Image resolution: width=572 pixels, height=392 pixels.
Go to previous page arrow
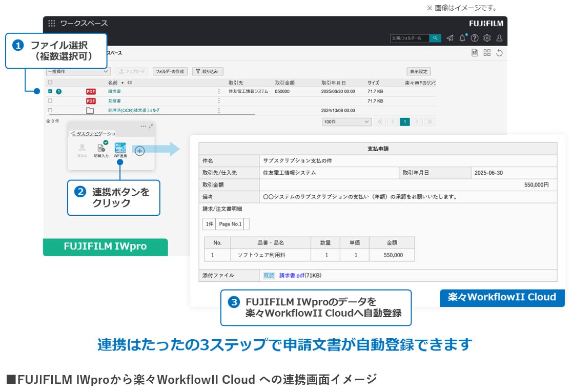click(393, 122)
